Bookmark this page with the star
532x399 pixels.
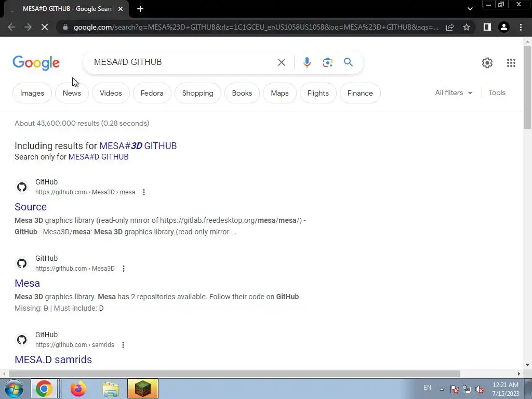pyautogui.click(x=467, y=27)
